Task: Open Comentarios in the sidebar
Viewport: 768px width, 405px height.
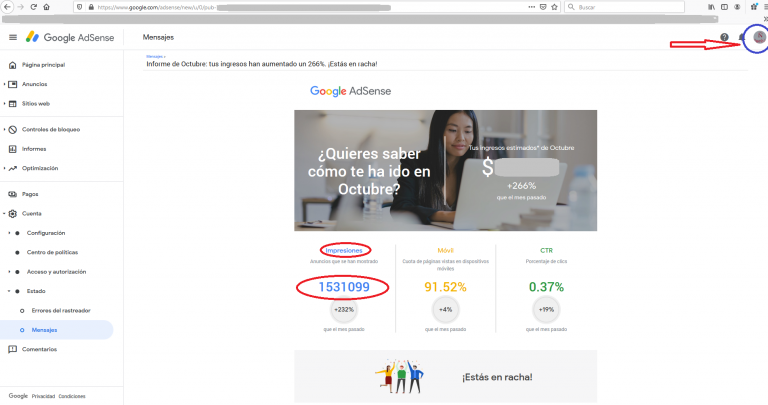Action: coord(39,349)
